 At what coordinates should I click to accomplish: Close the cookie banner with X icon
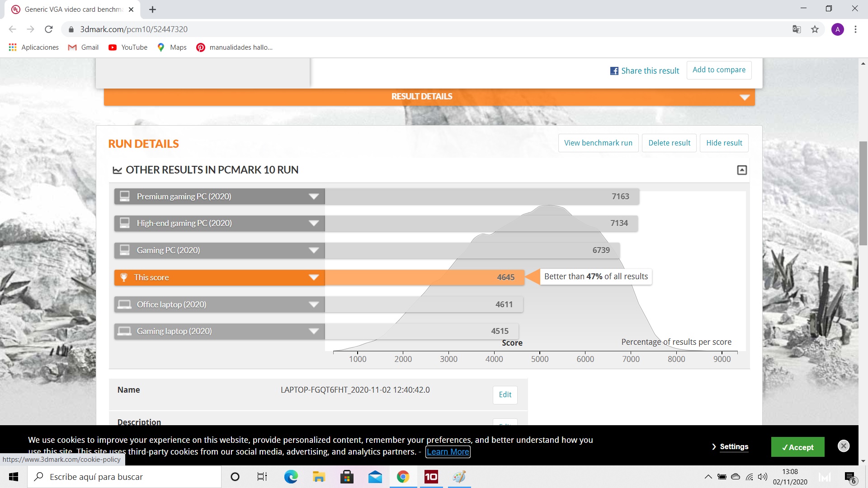[x=843, y=446]
